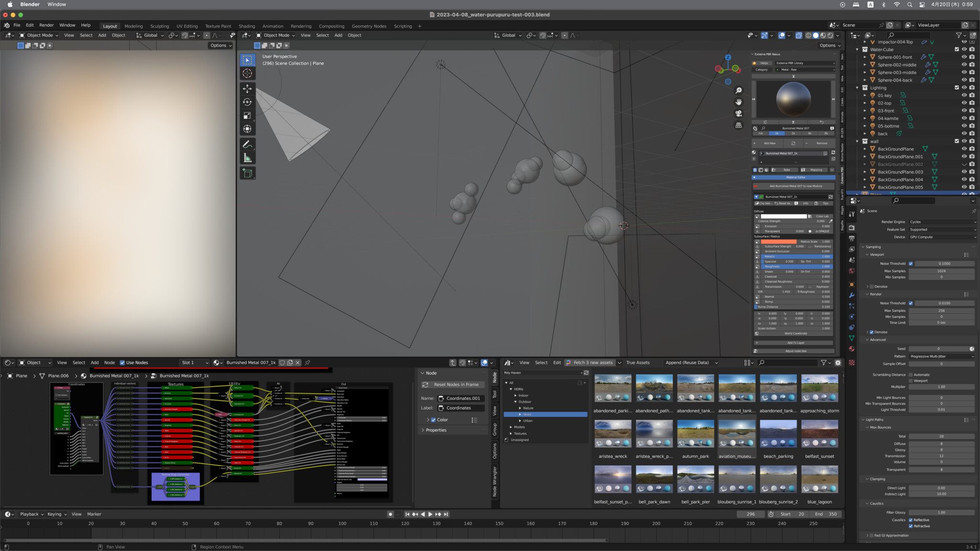Open the Render menu in the top bar
The height and width of the screenshot is (551, 980).
46,25
